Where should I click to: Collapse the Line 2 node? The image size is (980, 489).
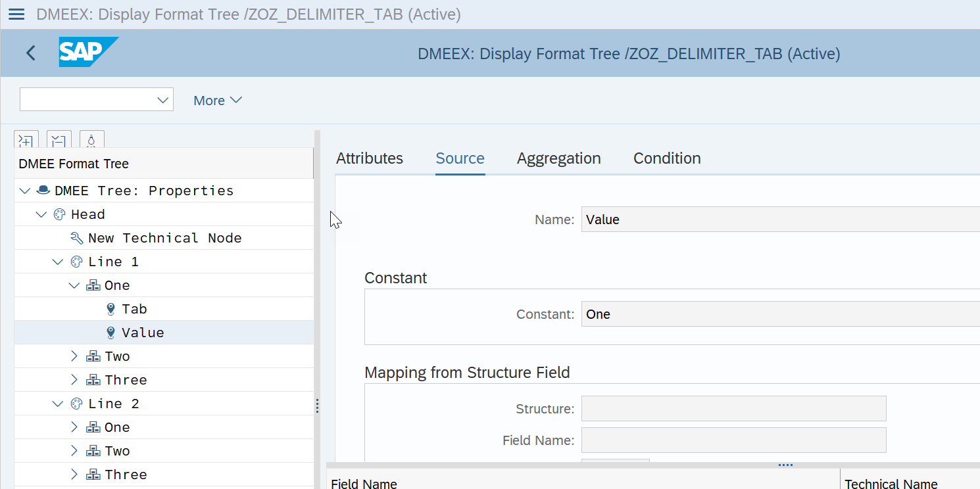58,404
